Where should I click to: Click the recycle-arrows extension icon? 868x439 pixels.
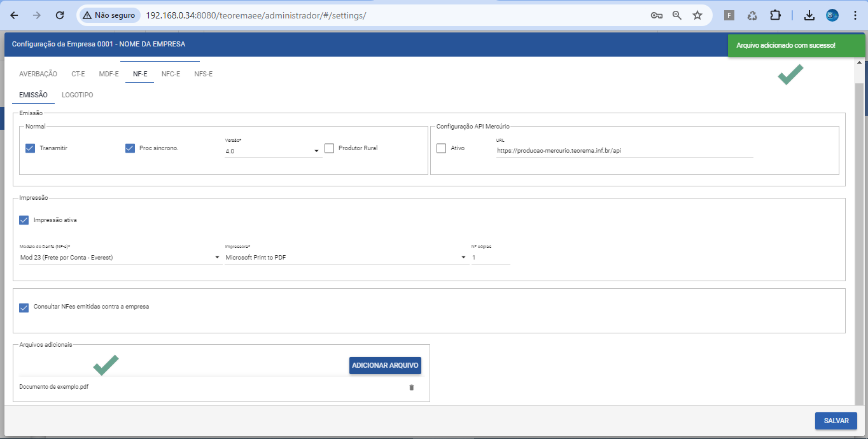[x=752, y=15]
